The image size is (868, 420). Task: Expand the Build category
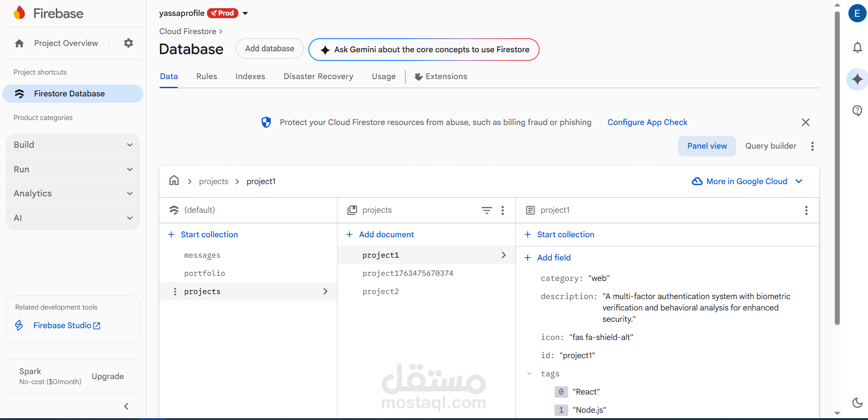[x=73, y=145]
